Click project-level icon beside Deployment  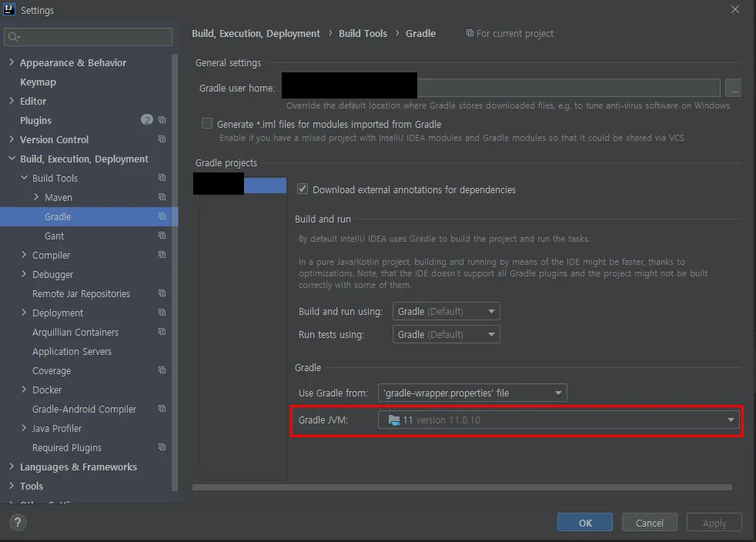pyautogui.click(x=162, y=313)
